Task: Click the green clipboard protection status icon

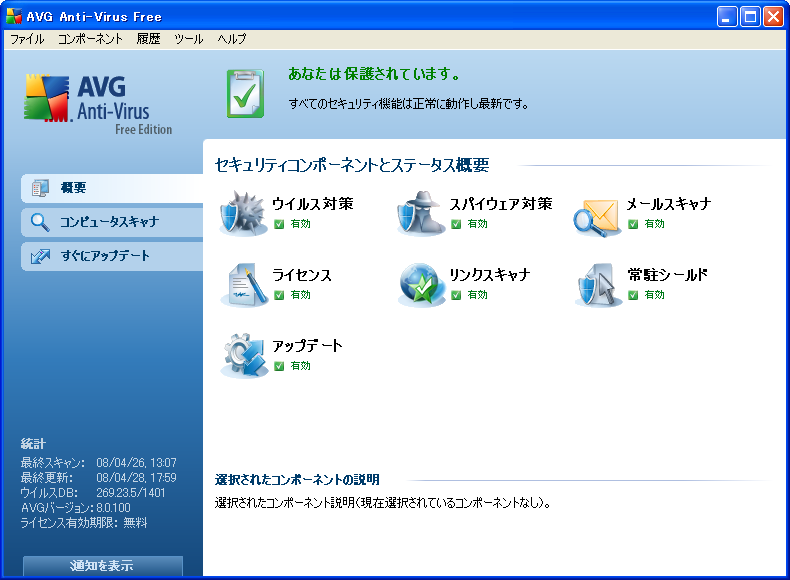Action: pos(245,94)
